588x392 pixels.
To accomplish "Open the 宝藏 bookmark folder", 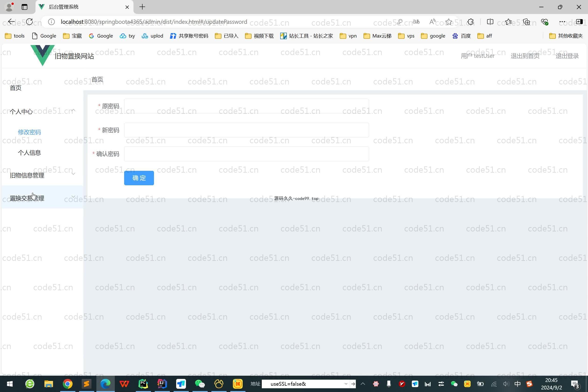I will 73,36.
